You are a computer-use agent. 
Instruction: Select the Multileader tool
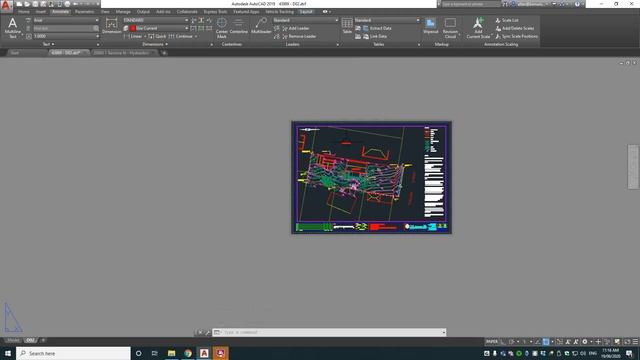coord(261,26)
